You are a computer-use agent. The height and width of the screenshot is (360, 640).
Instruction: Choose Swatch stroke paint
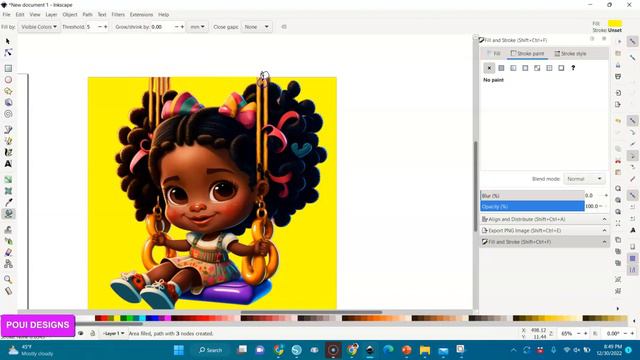561,68
